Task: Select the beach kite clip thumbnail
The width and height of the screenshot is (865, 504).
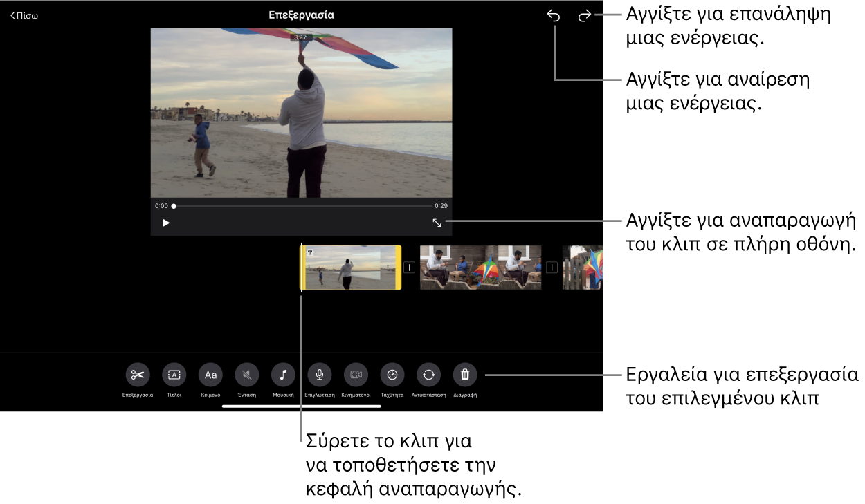Action: (350, 267)
